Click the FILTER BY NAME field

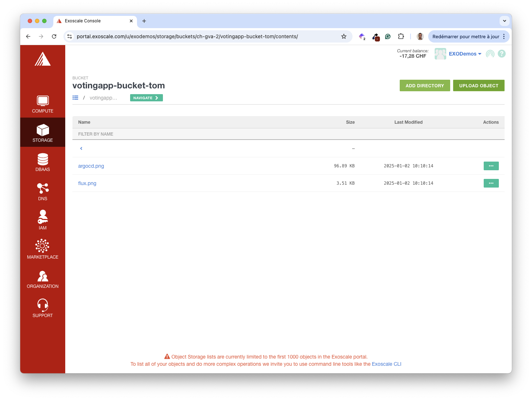click(x=144, y=134)
